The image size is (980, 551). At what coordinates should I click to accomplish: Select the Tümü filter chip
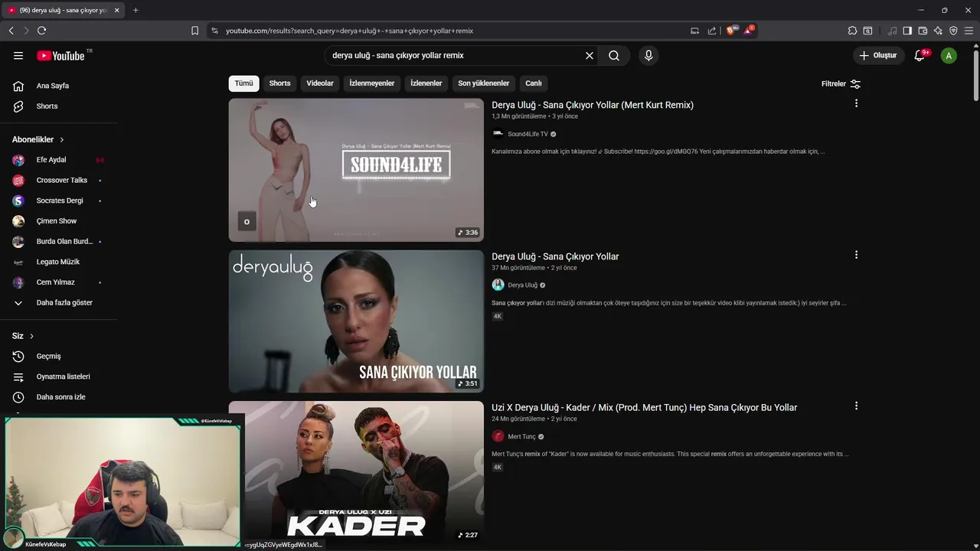[x=243, y=83]
